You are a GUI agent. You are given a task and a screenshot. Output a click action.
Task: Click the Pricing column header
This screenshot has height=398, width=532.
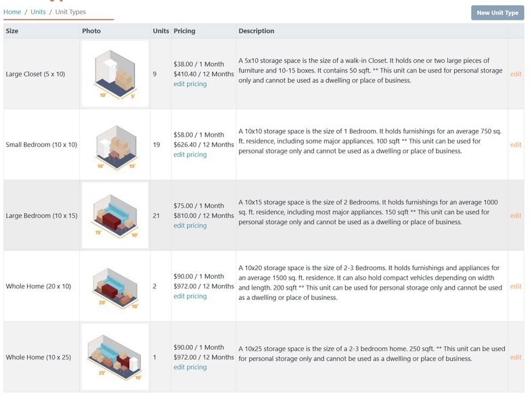click(x=184, y=31)
